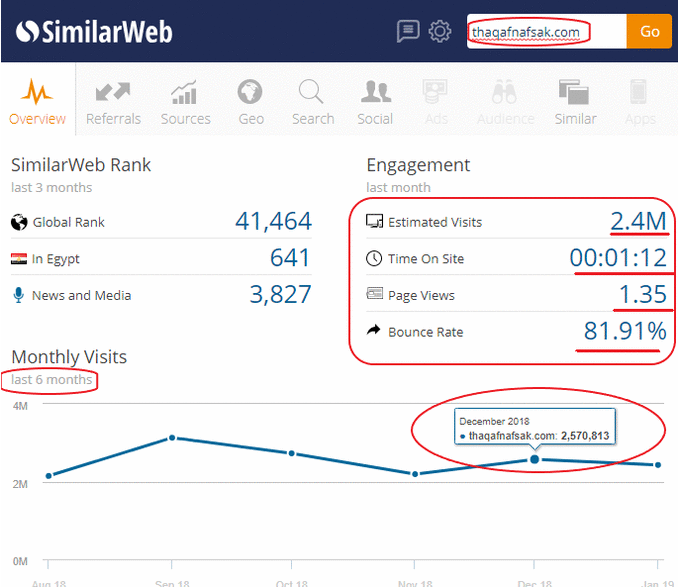This screenshot has height=587, width=678.
Task: Click the In Egypt label
Action: [x=56, y=259]
